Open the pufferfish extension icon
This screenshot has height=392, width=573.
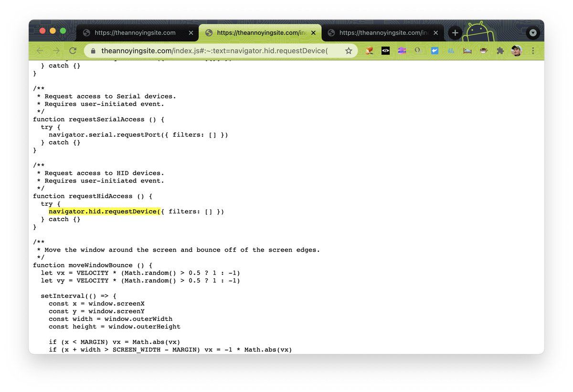[x=483, y=50]
